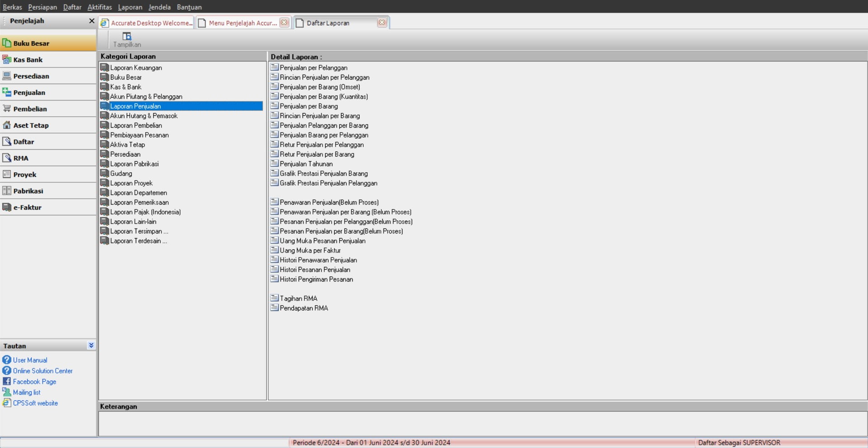Switch to Accurate Desktop Welcome tab
This screenshot has width=868, height=448.
pos(147,23)
